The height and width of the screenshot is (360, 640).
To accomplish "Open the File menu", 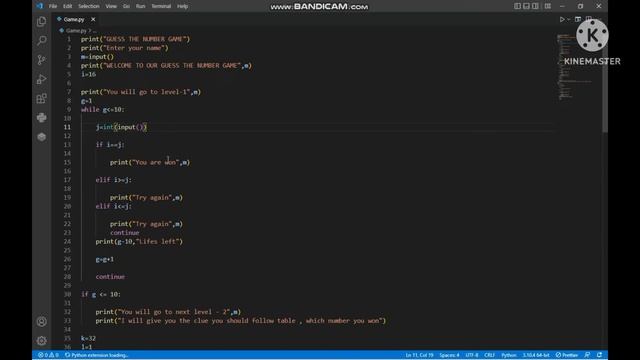I will pyautogui.click(x=53, y=6).
